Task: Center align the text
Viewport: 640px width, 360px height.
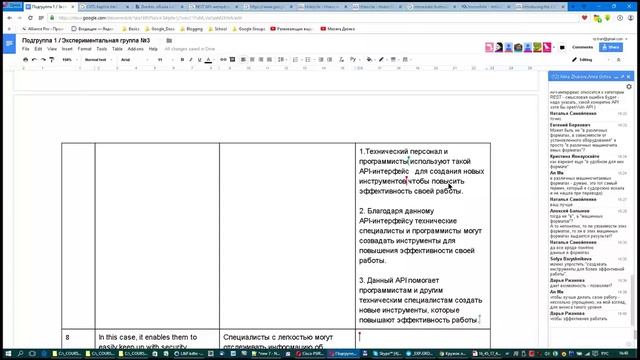Action: point(252,60)
